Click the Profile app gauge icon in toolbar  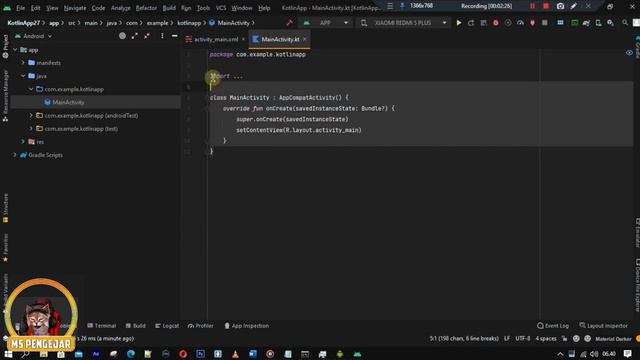520,23
